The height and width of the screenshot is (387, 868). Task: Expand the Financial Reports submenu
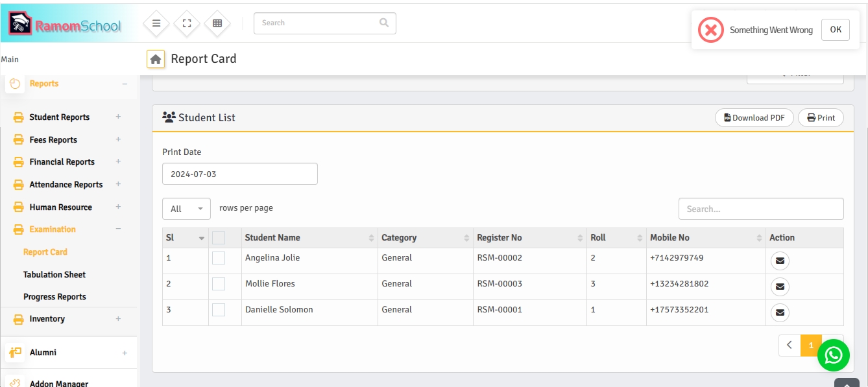tap(118, 161)
